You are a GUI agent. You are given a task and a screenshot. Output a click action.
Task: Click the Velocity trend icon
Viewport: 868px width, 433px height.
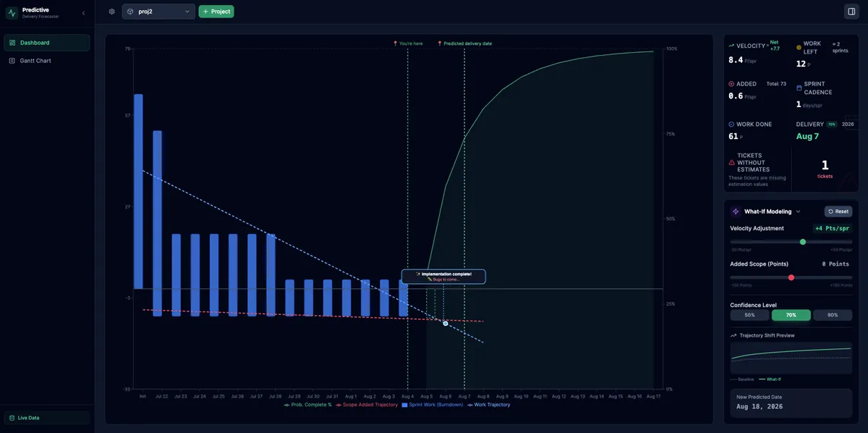732,46
